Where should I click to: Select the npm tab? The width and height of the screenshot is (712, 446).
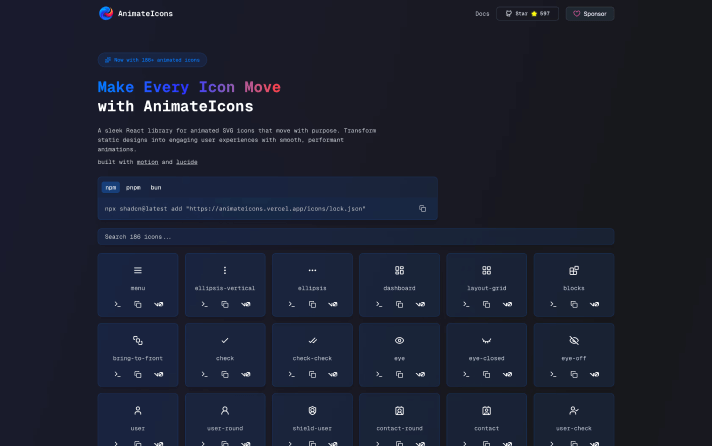point(110,188)
